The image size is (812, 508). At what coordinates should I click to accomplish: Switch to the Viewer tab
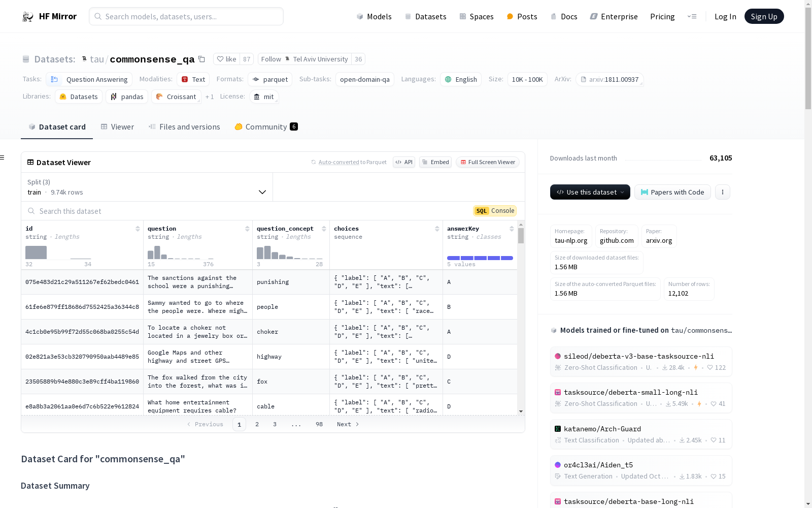coord(117,127)
